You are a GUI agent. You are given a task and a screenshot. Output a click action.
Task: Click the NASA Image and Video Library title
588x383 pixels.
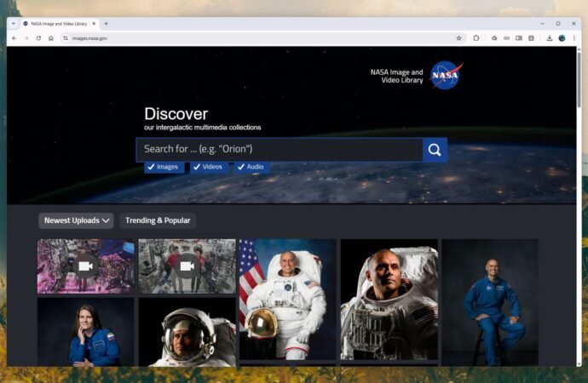396,76
